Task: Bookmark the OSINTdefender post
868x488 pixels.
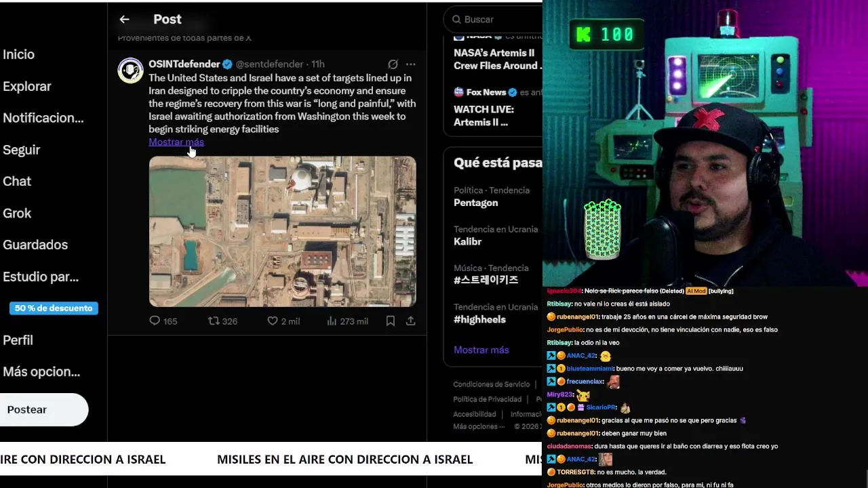Action: pyautogui.click(x=391, y=321)
